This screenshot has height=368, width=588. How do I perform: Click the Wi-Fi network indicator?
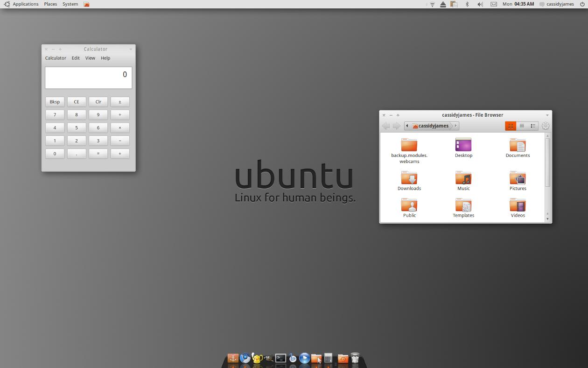[432, 4]
